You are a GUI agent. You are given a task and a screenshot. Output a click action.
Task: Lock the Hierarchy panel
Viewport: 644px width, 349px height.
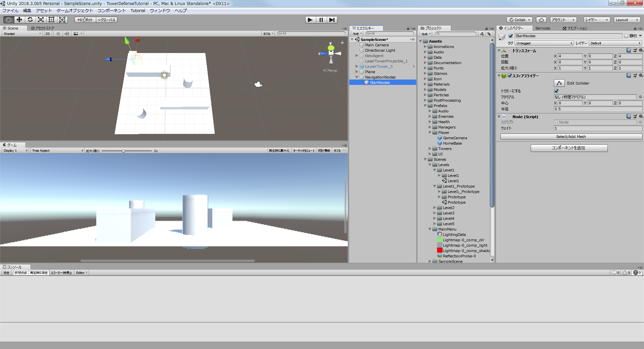(x=408, y=29)
